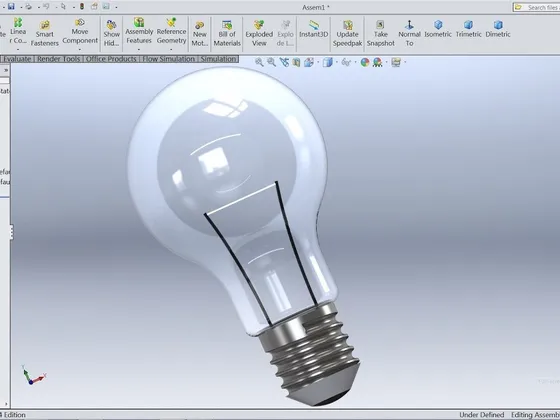
Task: Open the Hide/Show Items dropdown arrow
Action: point(355,63)
